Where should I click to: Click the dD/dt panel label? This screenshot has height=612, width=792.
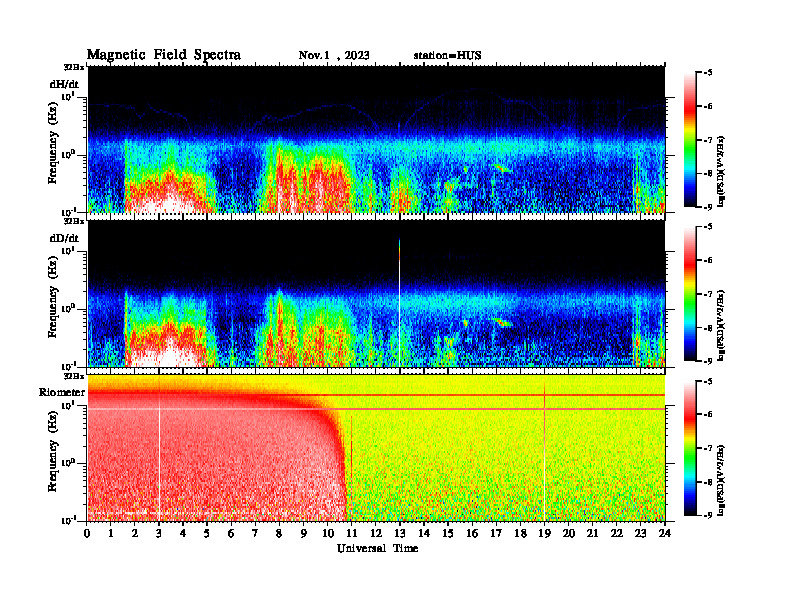(64, 238)
